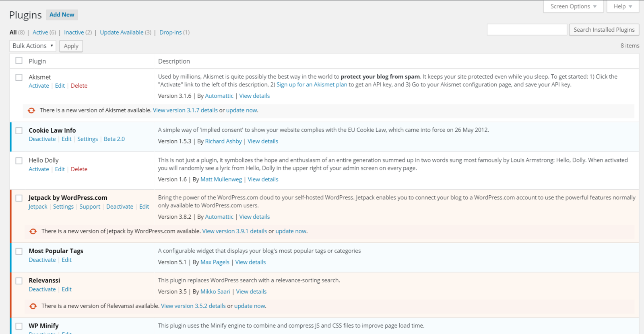Open Sign up for an Akismet plan link
644x334 pixels.
click(x=312, y=84)
